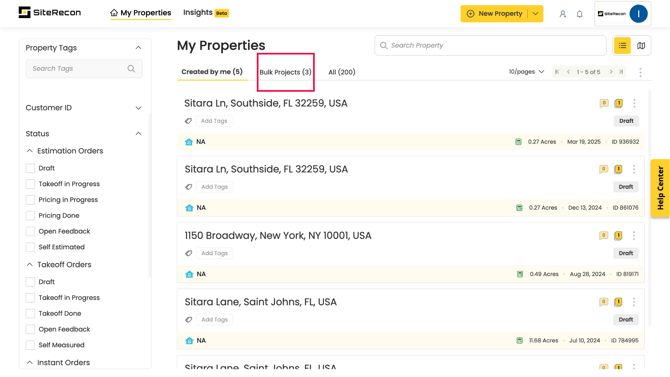Open kebab menu for property ID 784995
This screenshot has height=377, width=670.
634,302
